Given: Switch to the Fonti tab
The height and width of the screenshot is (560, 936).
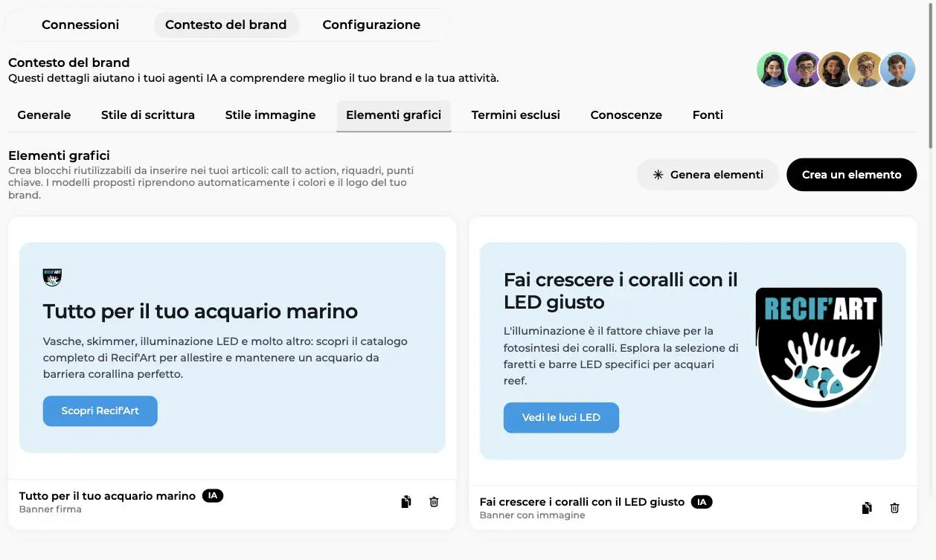Looking at the screenshot, I should click(708, 115).
